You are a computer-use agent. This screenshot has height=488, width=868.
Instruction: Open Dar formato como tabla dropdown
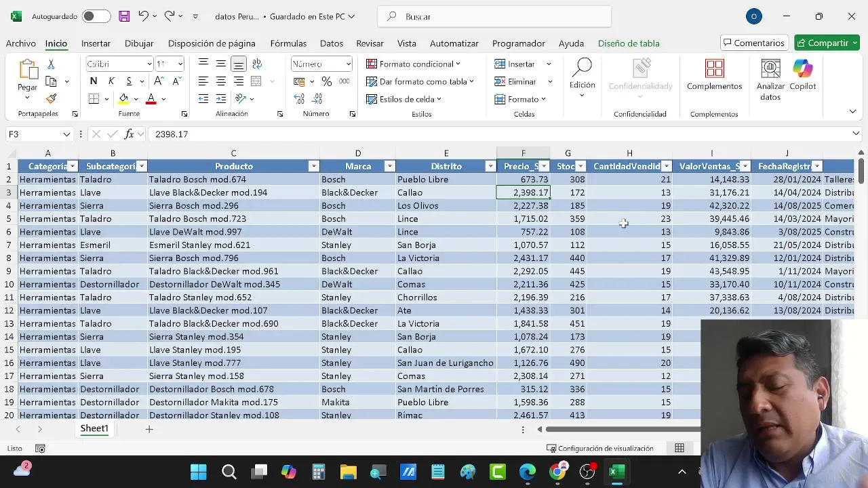pyautogui.click(x=420, y=81)
